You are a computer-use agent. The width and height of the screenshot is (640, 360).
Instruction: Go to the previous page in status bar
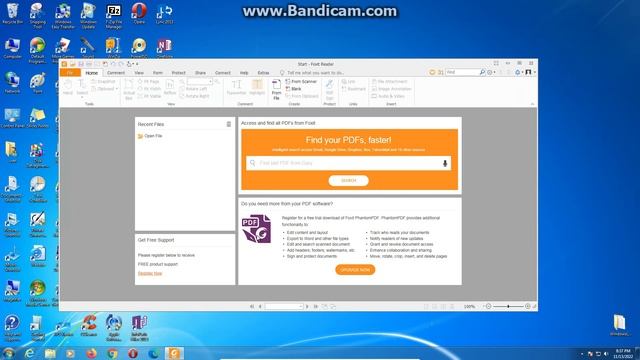(260, 306)
